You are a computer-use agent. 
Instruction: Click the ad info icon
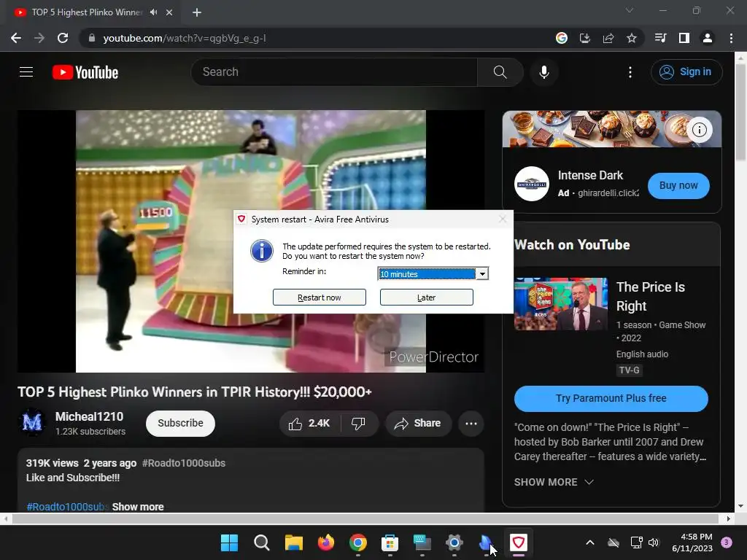tap(699, 130)
